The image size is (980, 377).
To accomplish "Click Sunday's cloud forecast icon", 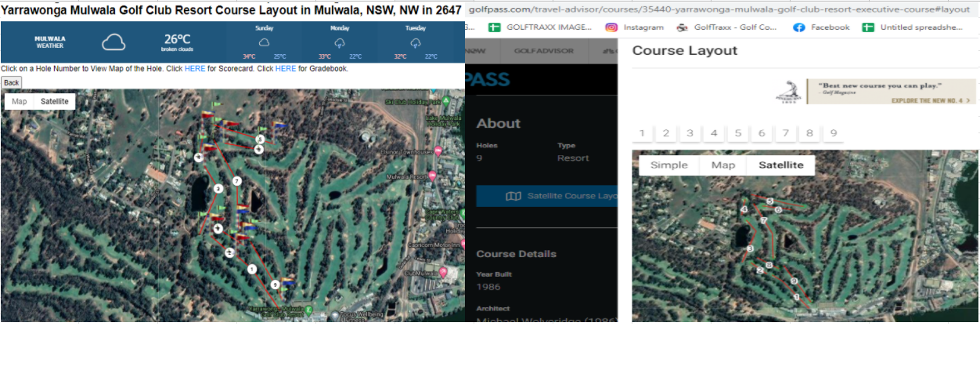I will pyautogui.click(x=265, y=42).
